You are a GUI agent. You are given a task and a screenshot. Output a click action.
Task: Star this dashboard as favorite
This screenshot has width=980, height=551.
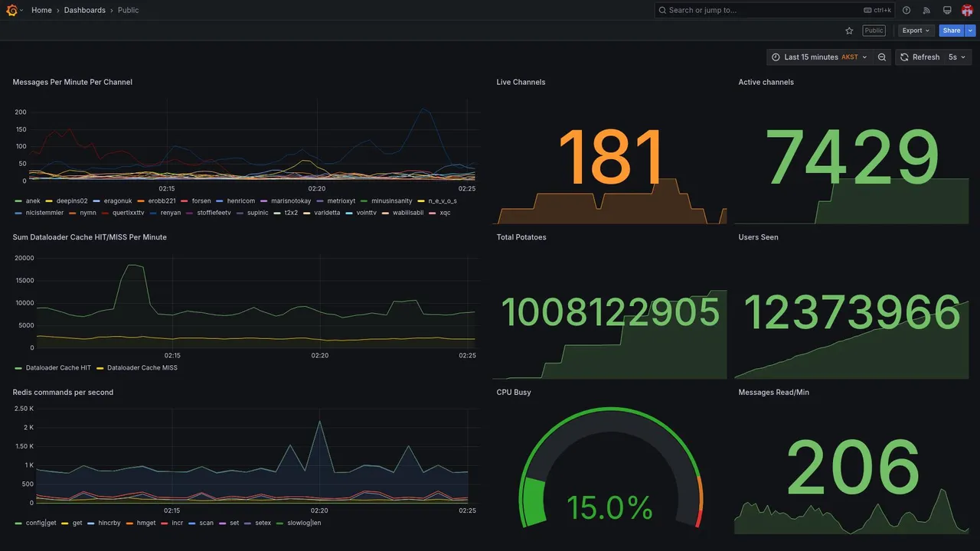point(849,31)
